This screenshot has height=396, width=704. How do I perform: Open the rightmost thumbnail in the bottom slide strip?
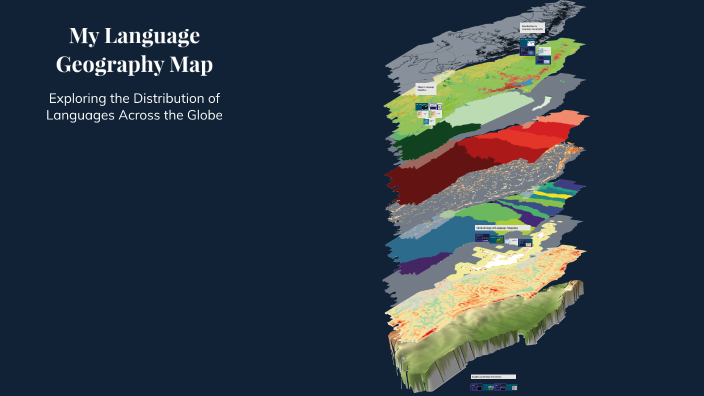pos(512,387)
